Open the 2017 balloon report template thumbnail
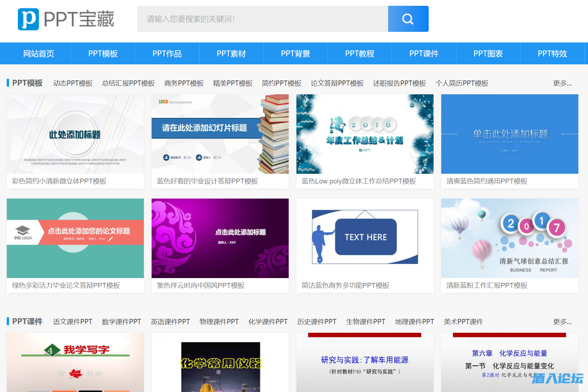 pyautogui.click(x=509, y=238)
